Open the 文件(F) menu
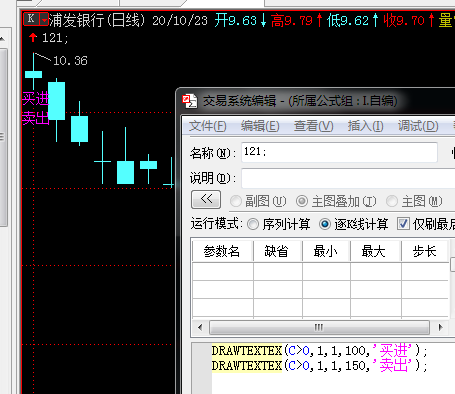 (208, 126)
